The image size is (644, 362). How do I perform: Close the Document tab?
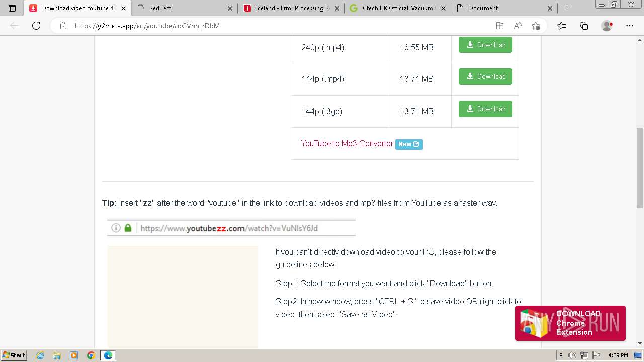pos(550,8)
